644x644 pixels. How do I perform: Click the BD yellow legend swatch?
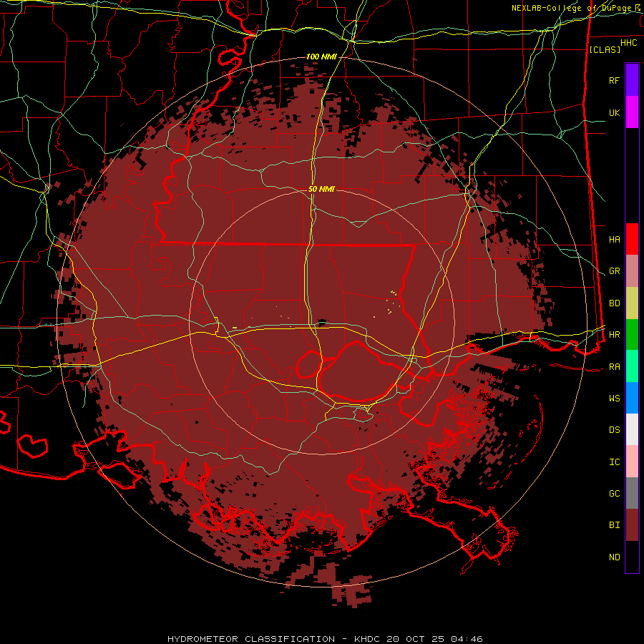coord(632,303)
